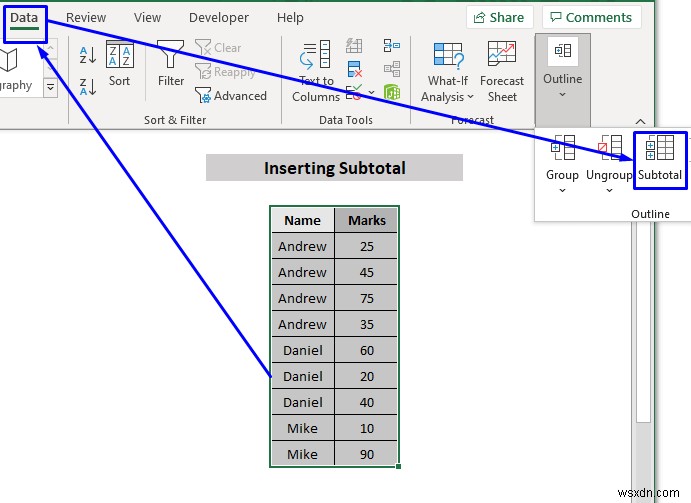Click the Outline group button
The height and width of the screenshot is (503, 691).
(x=562, y=79)
